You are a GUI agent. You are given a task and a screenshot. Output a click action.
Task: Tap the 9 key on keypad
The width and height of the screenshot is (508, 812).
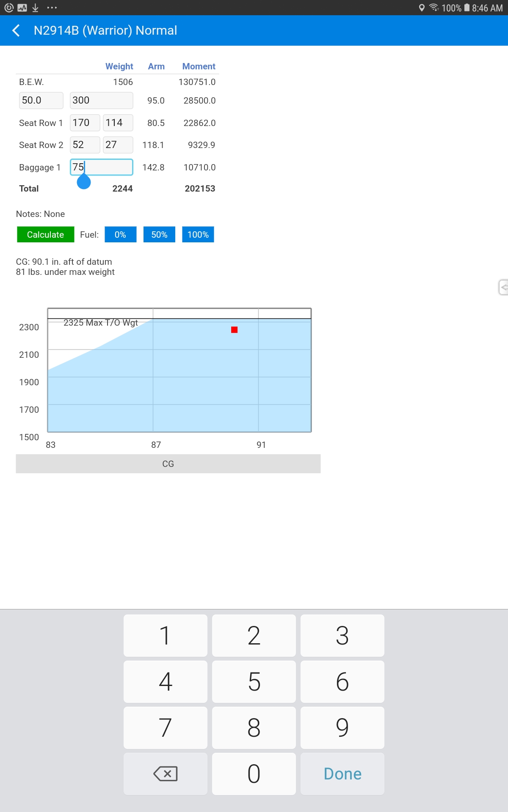tap(342, 728)
